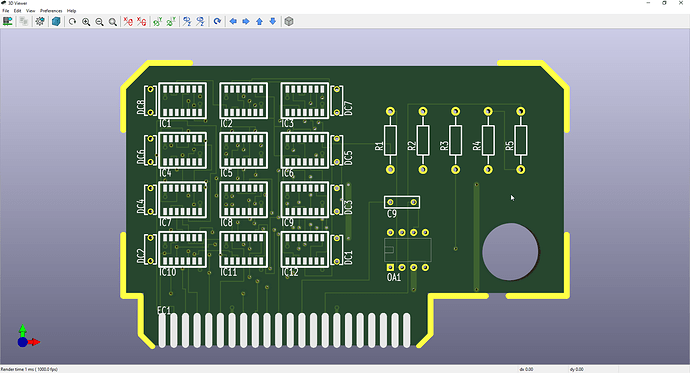Click the R1 resistor label
The image size is (690, 373).
pyautogui.click(x=379, y=146)
